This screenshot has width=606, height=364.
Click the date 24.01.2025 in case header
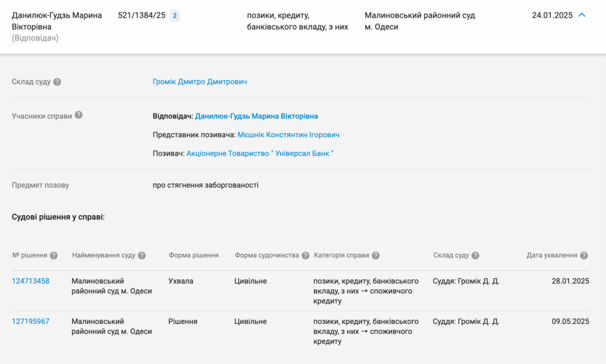[x=552, y=15]
